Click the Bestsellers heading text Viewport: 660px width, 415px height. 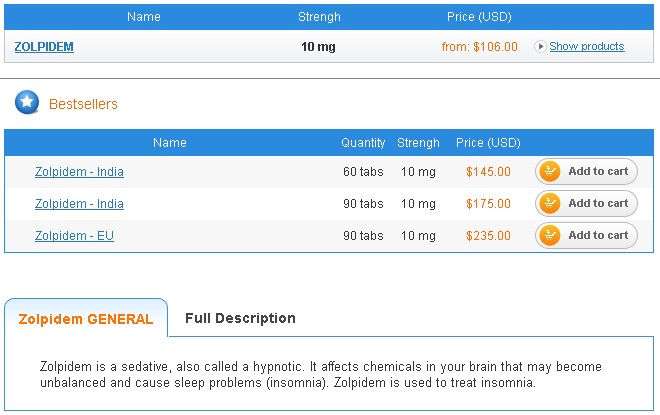coord(83,104)
